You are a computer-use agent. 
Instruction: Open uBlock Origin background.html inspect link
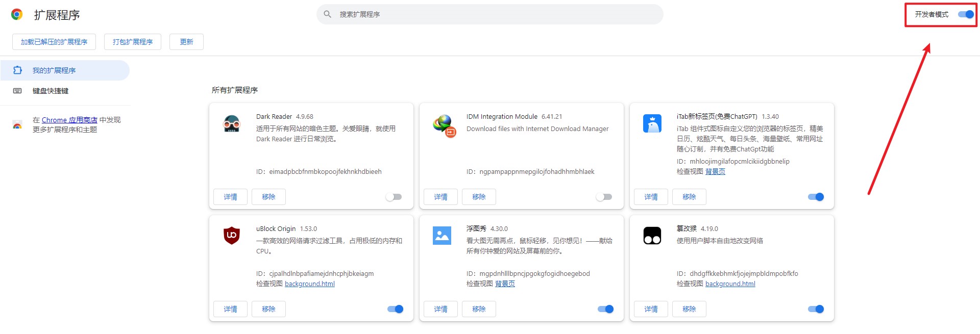310,284
